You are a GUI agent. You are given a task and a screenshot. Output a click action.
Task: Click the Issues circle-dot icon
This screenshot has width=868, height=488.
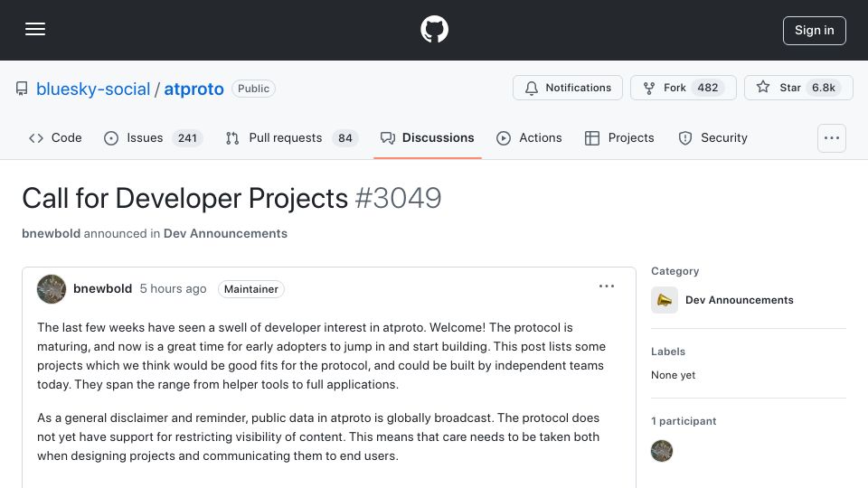(x=110, y=137)
